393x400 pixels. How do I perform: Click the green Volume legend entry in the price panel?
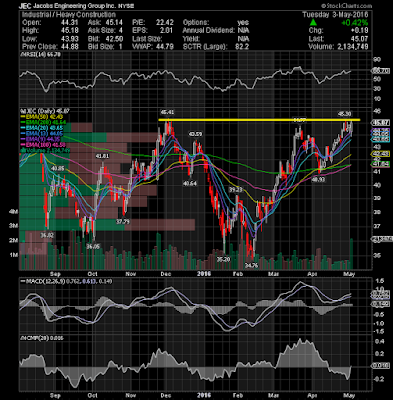[45, 151]
